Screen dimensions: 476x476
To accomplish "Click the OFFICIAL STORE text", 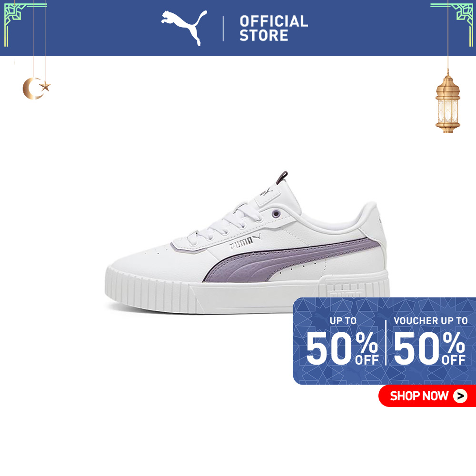I will pos(274,28).
